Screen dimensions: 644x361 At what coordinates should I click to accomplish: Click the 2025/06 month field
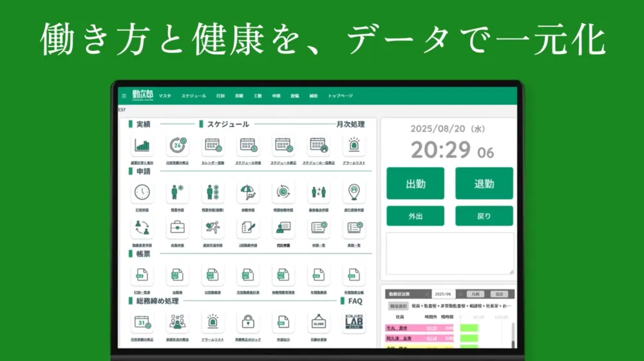coord(443,295)
